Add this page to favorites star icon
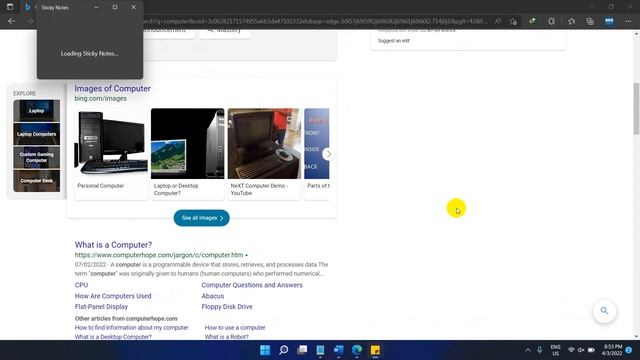This screenshot has width=640, height=360. point(513,21)
